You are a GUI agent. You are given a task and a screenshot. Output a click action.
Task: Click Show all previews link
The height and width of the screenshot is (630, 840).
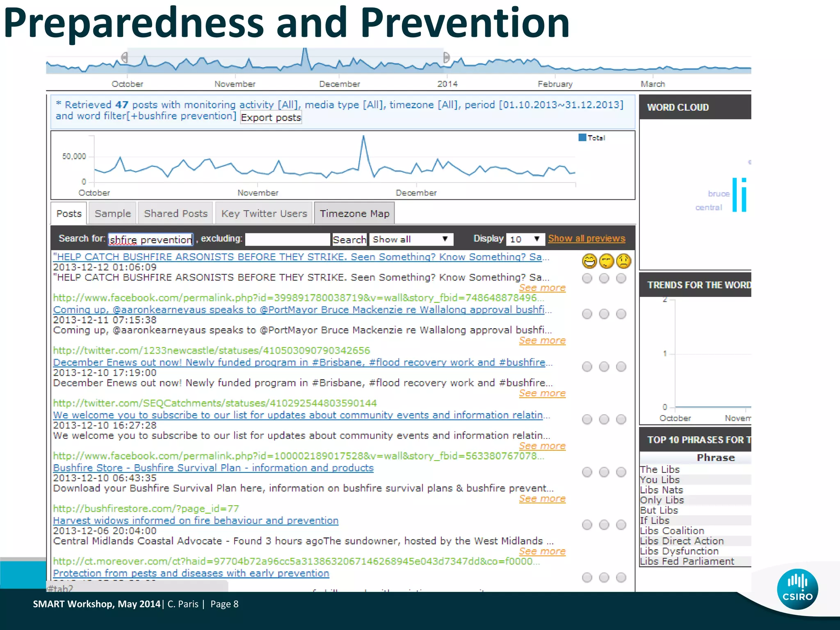tap(587, 238)
